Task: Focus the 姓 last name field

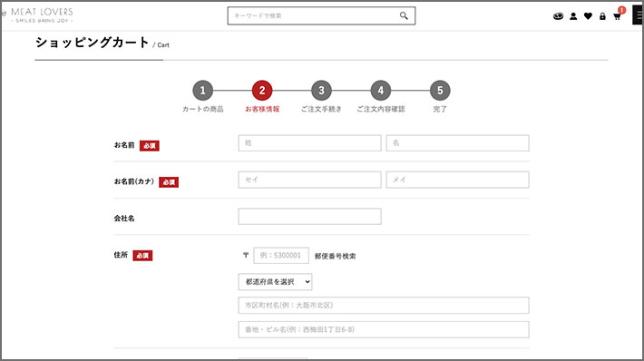Action: tap(309, 143)
